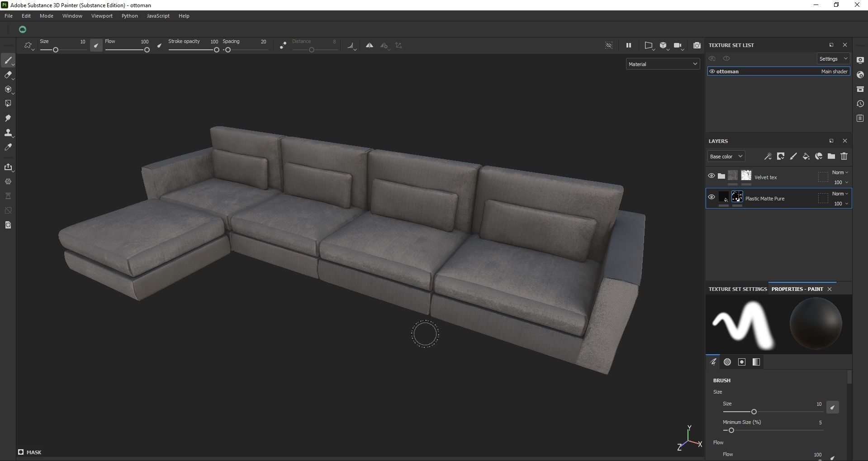Open the Viewport menu
Viewport: 868px width, 461px height.
pyautogui.click(x=102, y=16)
